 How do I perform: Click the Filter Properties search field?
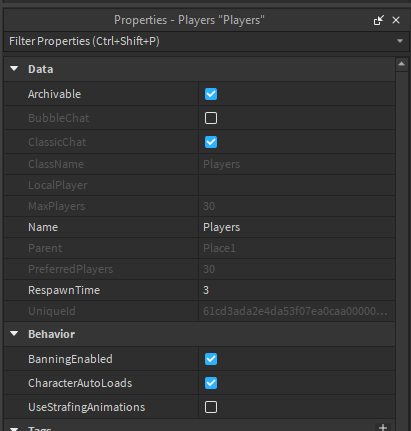point(200,41)
